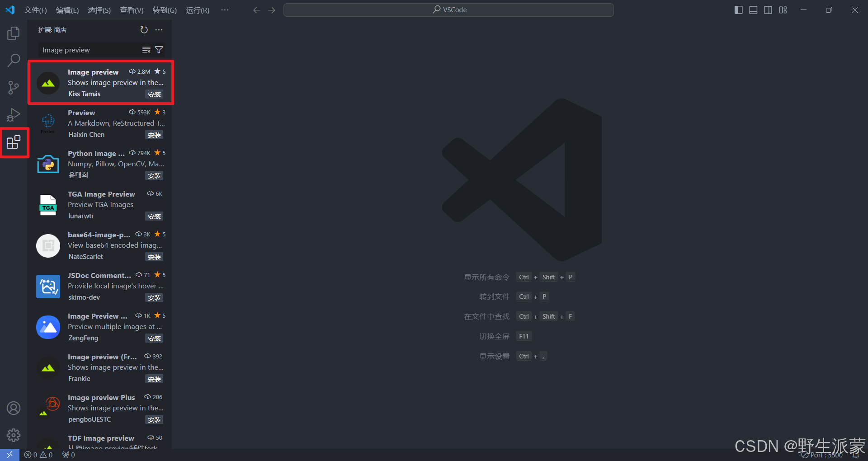Viewport: 868px width, 461px height.
Task: Install Python Image extension
Action: [x=154, y=175]
